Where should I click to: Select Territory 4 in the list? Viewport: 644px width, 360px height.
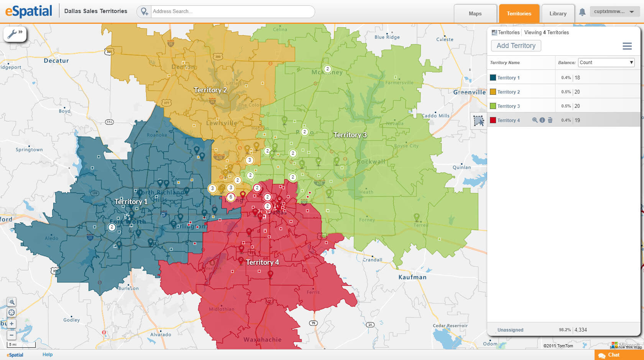508,121
